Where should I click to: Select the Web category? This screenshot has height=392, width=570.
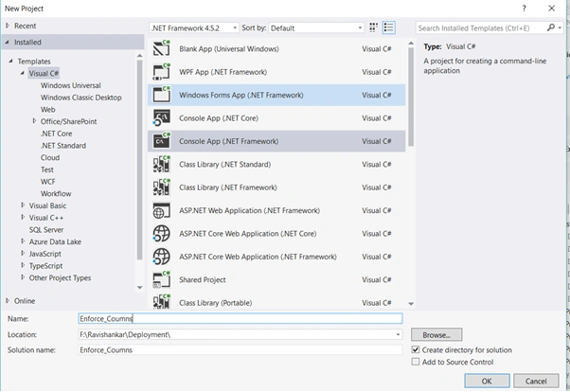tap(48, 110)
